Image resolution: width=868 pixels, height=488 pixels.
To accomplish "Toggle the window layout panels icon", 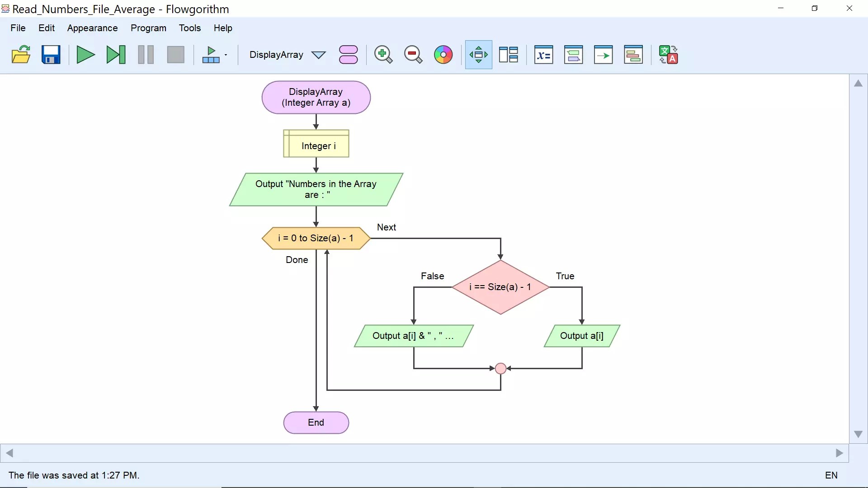I will [x=508, y=55].
